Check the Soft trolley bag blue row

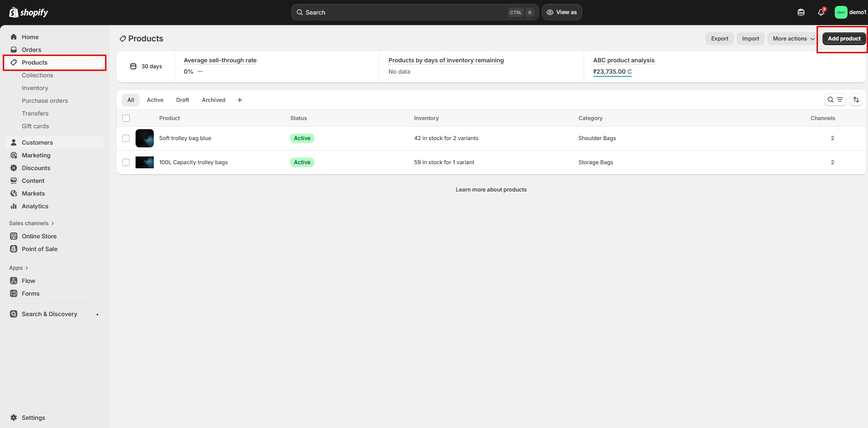click(x=126, y=138)
